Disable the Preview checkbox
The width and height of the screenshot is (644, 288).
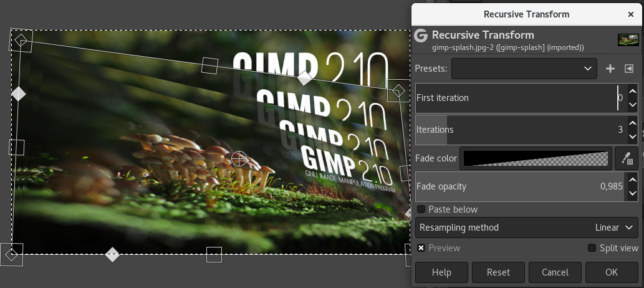point(421,248)
